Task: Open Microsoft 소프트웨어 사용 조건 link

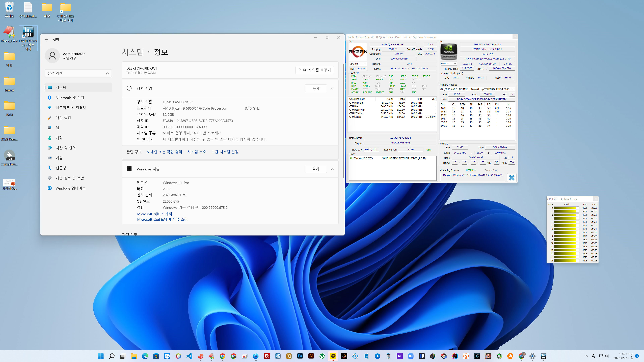Action: coord(162,219)
